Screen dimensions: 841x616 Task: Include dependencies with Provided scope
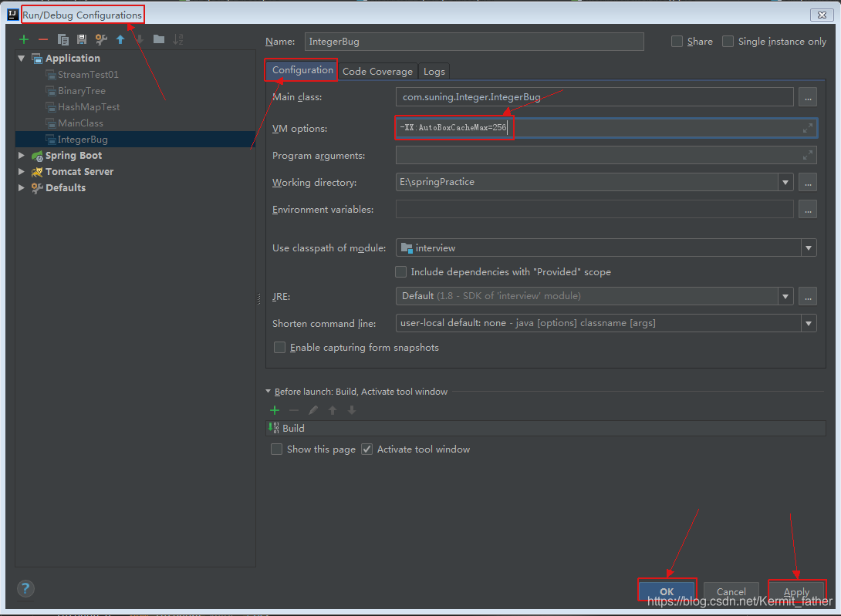pyautogui.click(x=400, y=272)
